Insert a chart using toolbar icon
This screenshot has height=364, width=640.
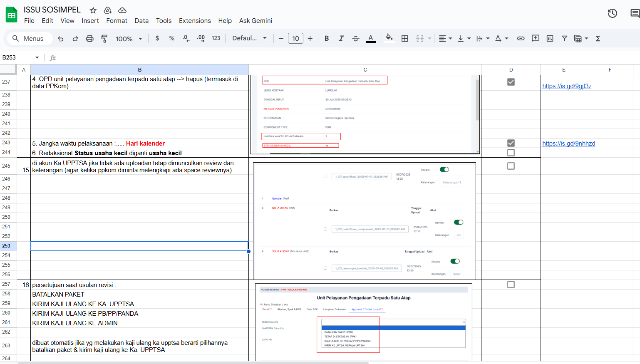(550, 38)
